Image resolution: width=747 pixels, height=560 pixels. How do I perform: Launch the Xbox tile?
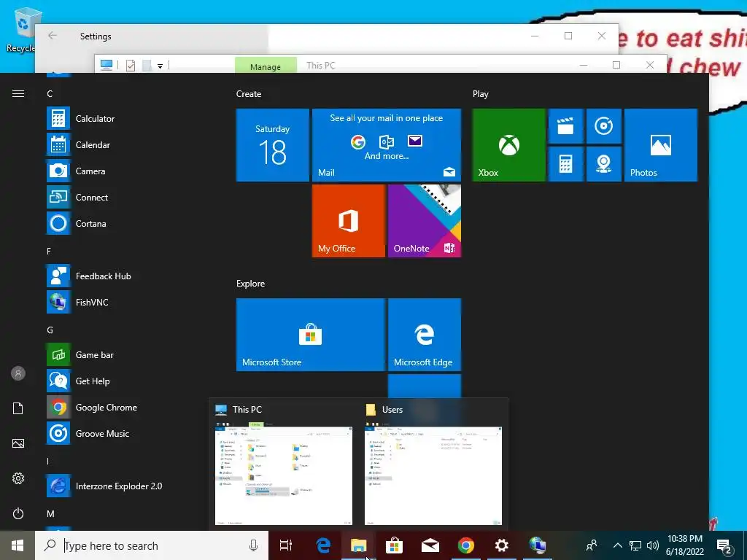[508, 145]
